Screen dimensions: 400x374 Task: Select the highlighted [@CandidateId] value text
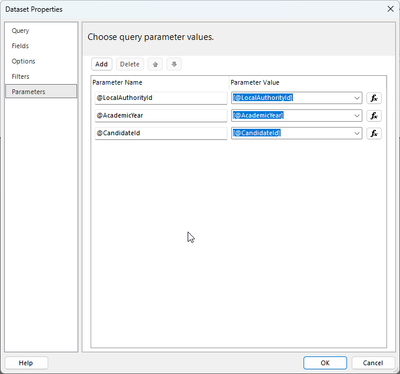click(x=257, y=133)
